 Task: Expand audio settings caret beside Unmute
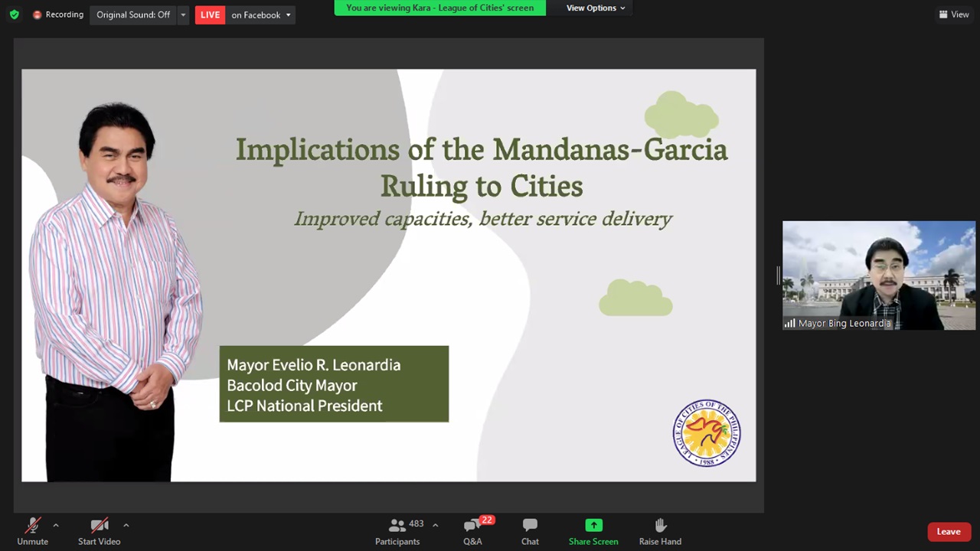(55, 525)
